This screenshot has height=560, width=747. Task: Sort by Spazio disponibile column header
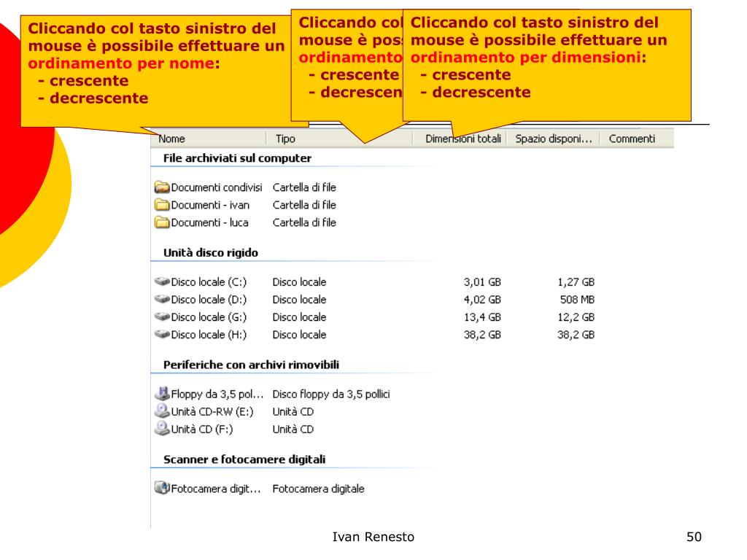click(553, 139)
